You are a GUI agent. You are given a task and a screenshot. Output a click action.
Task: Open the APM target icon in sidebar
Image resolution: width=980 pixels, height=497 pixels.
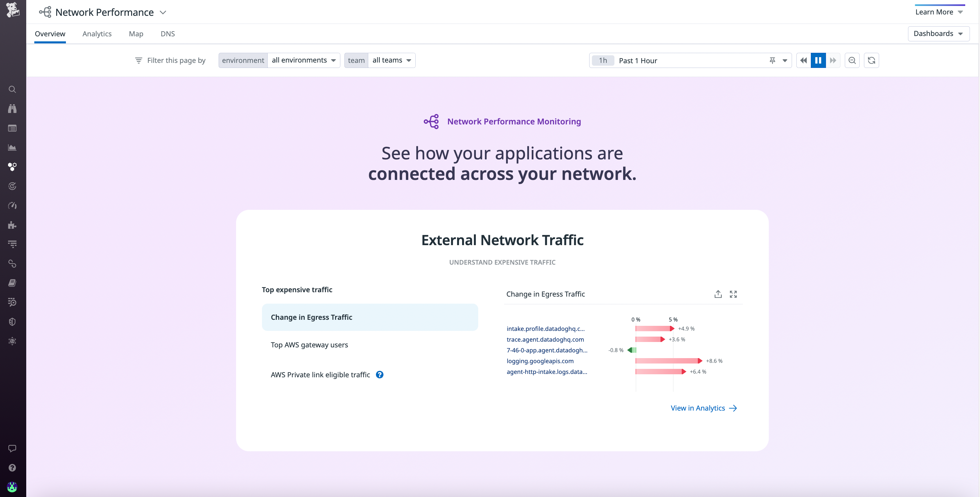(x=12, y=186)
